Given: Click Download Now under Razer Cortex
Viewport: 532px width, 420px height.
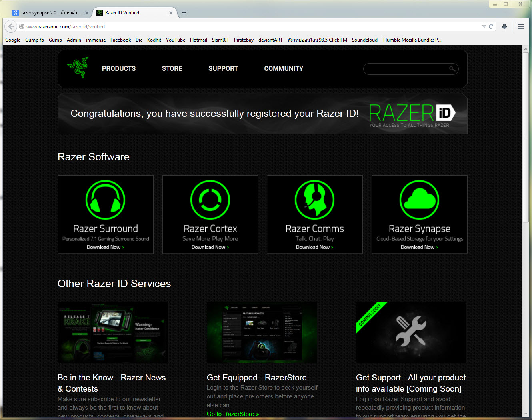Looking at the screenshot, I should [210, 247].
